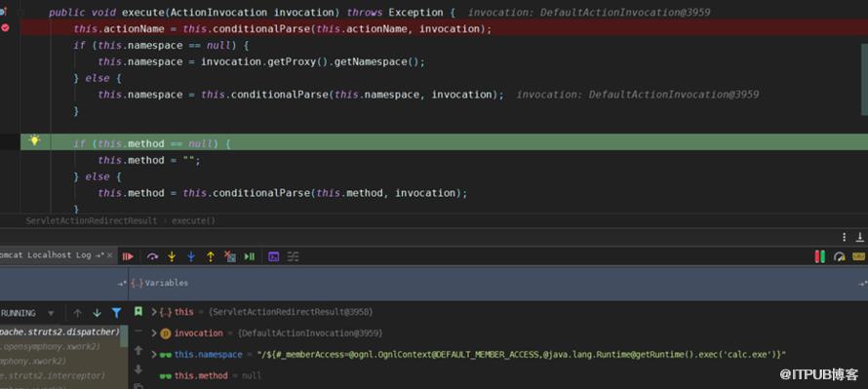868x389 pixels.
Task: Click {ServletActionRedirectResult@3958} value in Variables
Action: 292,312
